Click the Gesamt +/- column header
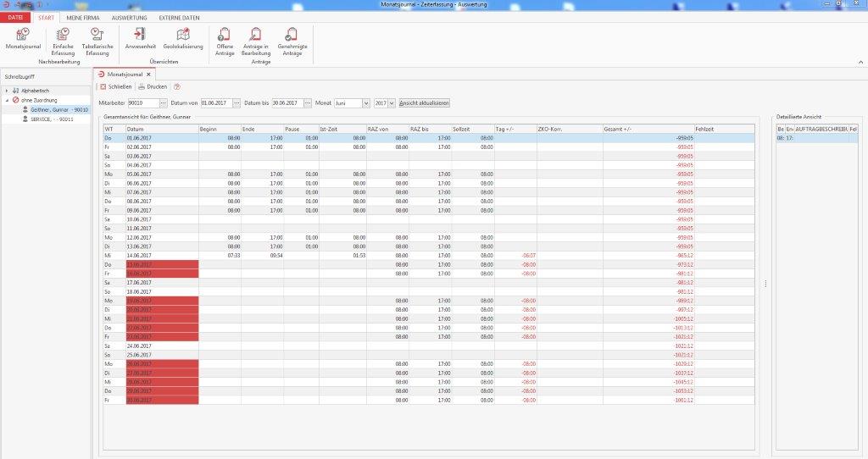This screenshot has height=459, width=868. 648,129
